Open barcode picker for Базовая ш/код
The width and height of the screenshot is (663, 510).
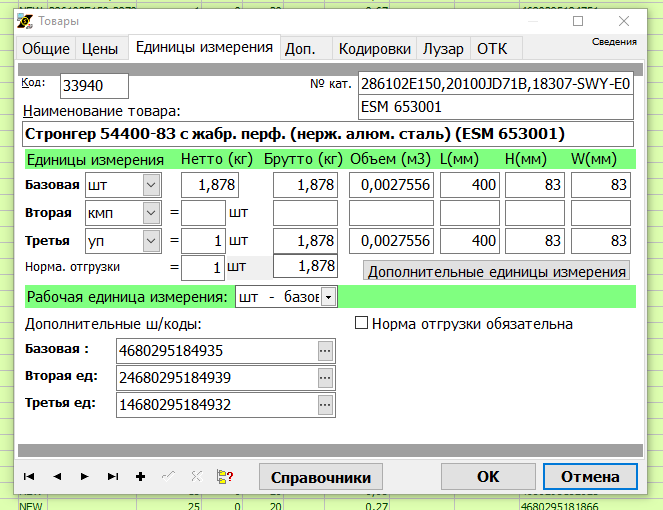(325, 351)
